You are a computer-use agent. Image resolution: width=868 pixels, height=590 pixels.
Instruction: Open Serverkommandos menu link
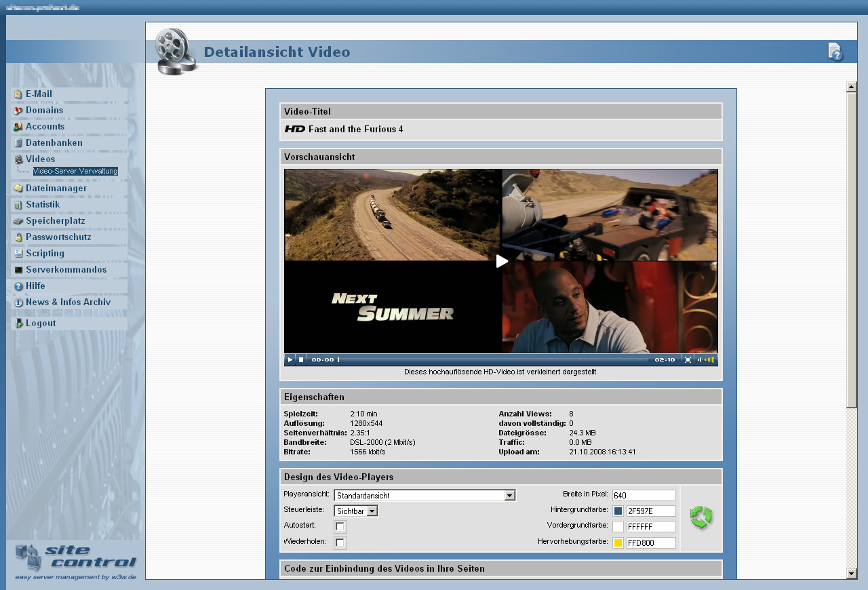coord(66,270)
